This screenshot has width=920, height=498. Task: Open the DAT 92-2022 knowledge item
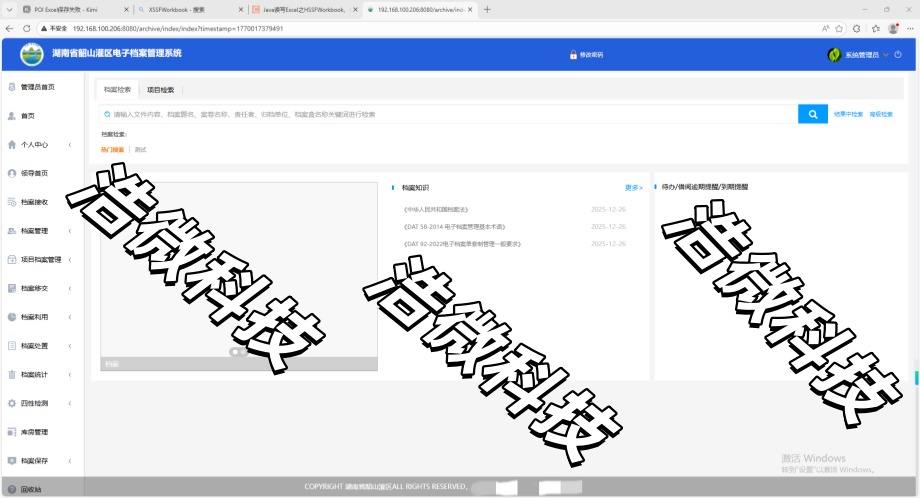coord(462,243)
